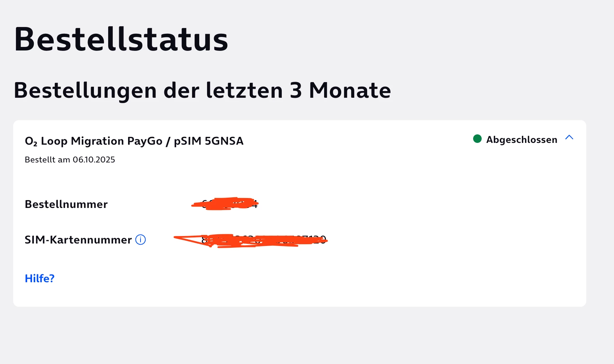Click the Bestellstatus page heading
This screenshot has height=364, width=614.
121,39
